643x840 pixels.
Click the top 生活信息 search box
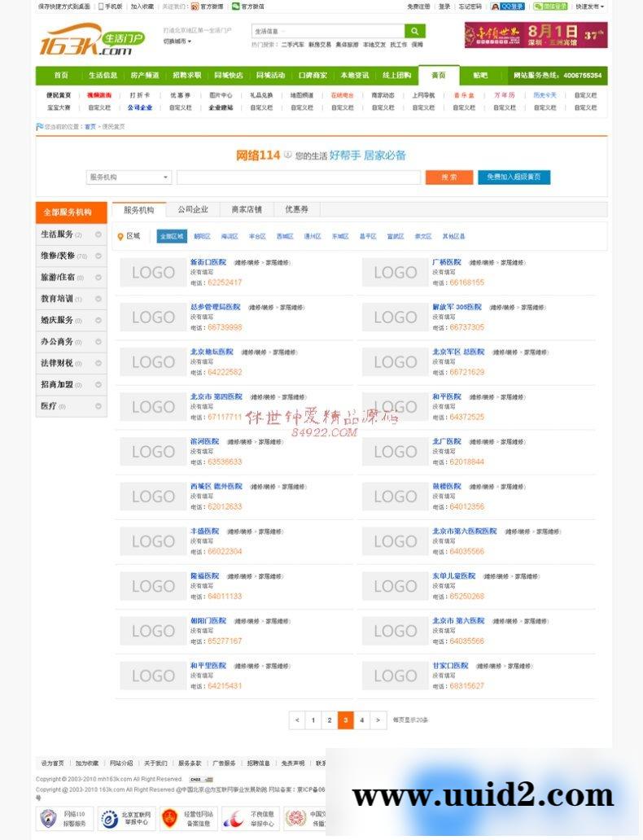[328, 31]
